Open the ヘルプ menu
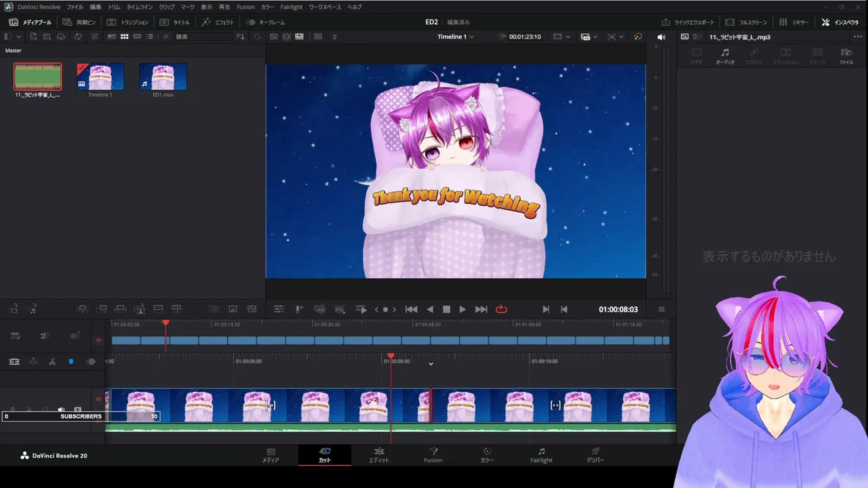The width and height of the screenshot is (868, 488). pos(355,7)
